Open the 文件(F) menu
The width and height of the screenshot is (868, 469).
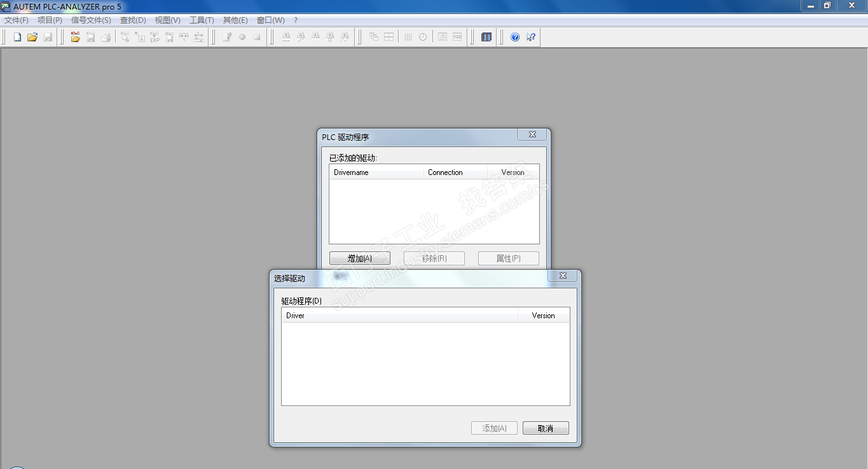17,20
